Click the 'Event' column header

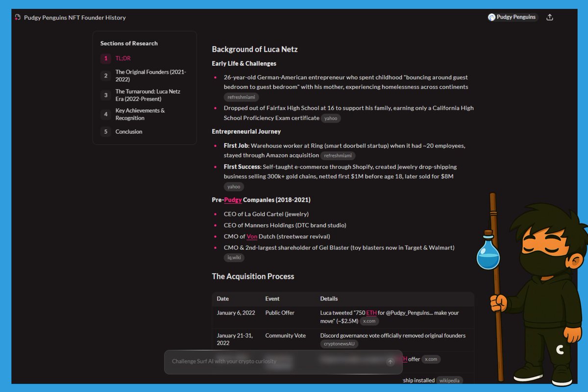272,298
